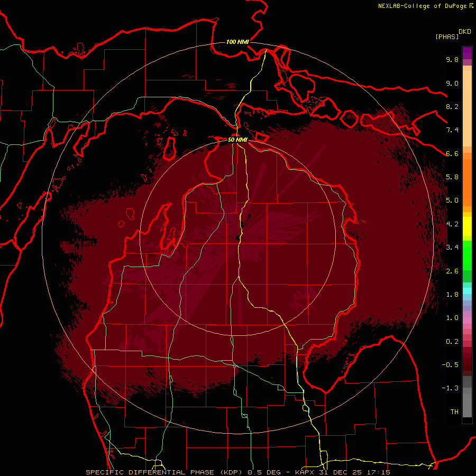The width and height of the screenshot is (476, 476).
Task: Click the [PHAS] legend unit label
Action: coord(447,36)
